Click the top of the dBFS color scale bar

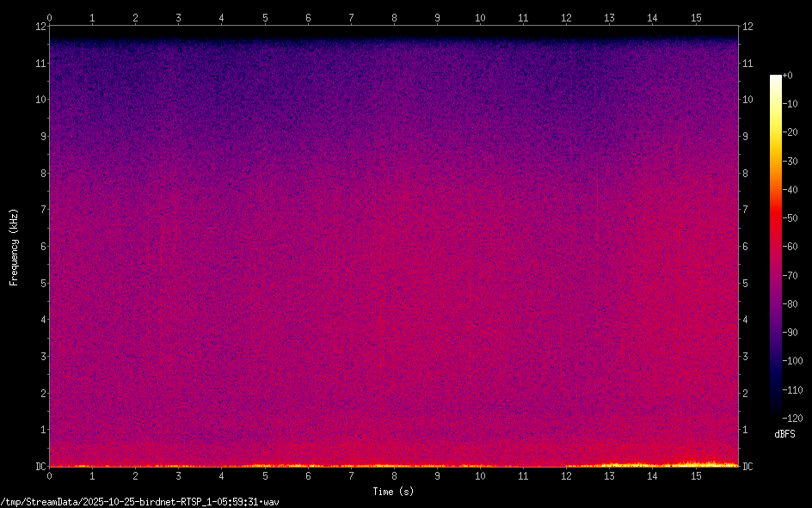tap(776, 77)
